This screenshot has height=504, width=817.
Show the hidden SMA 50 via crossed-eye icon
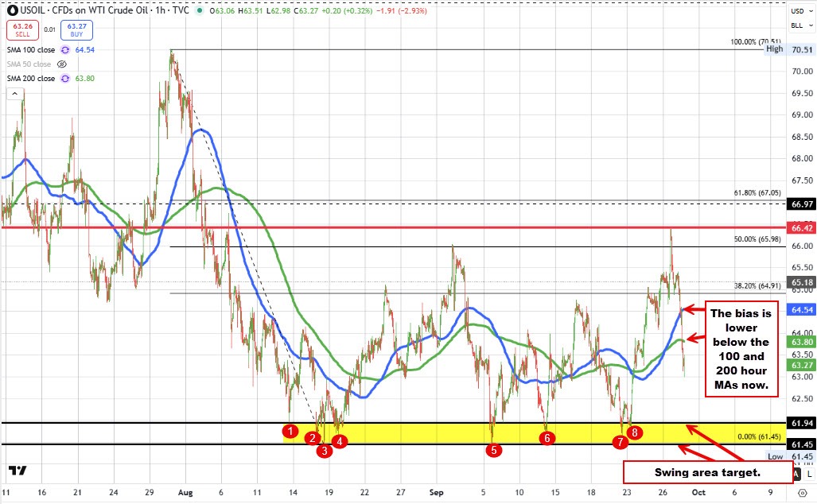click(62, 64)
